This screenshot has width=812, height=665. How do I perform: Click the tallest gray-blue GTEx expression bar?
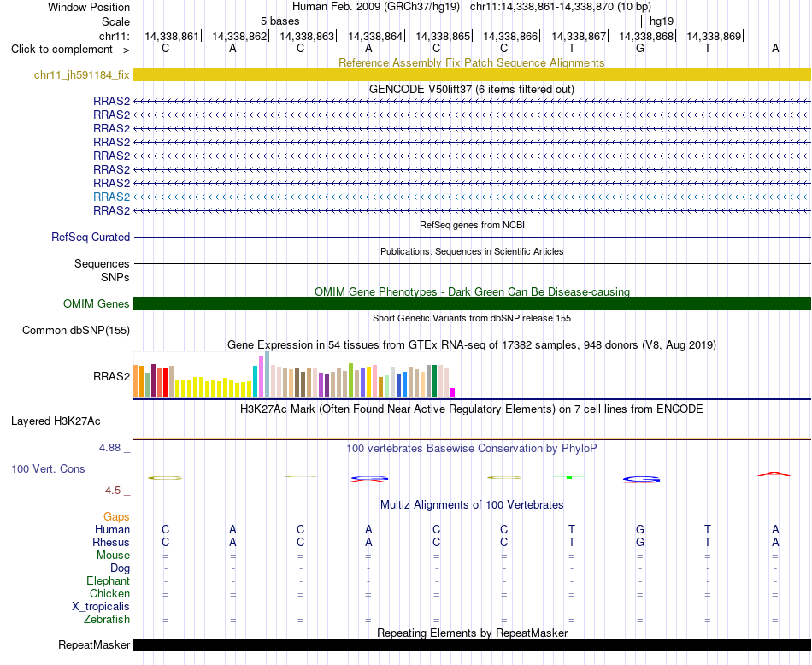coord(268,374)
